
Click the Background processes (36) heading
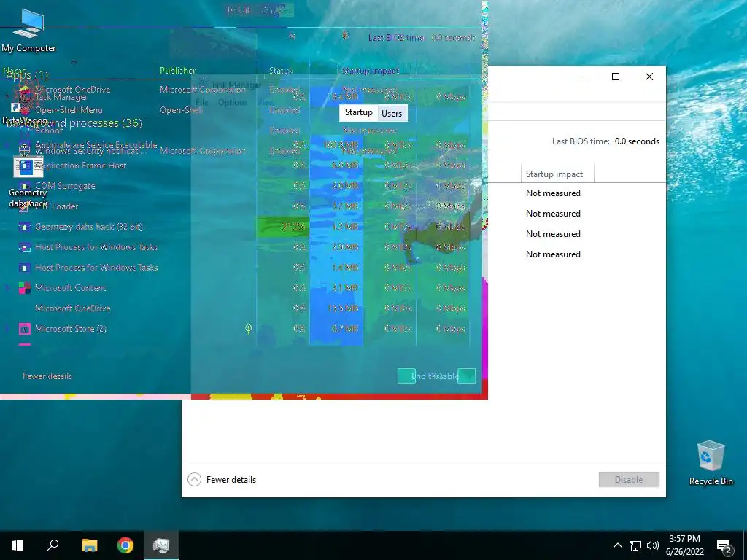coord(74,123)
